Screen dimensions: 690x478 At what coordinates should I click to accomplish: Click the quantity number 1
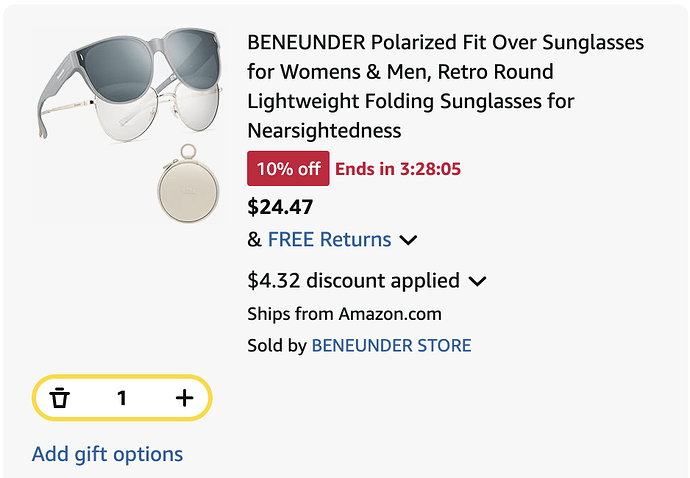[x=122, y=398]
